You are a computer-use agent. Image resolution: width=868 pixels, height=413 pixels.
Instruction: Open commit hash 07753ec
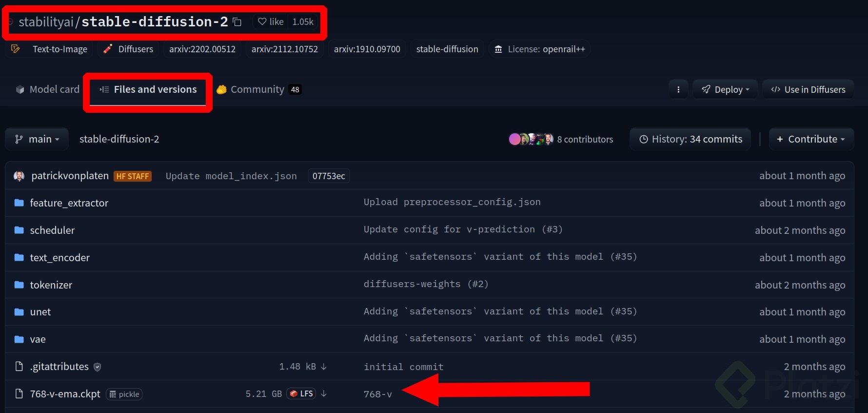(x=329, y=176)
